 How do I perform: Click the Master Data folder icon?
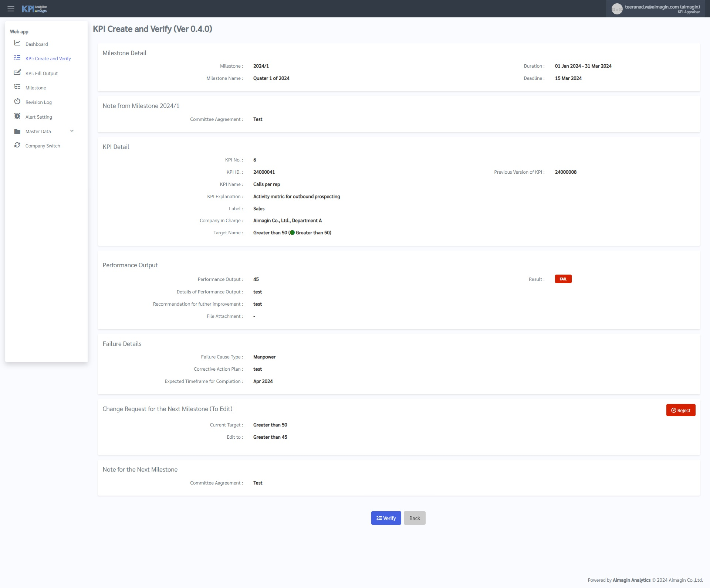(x=17, y=131)
